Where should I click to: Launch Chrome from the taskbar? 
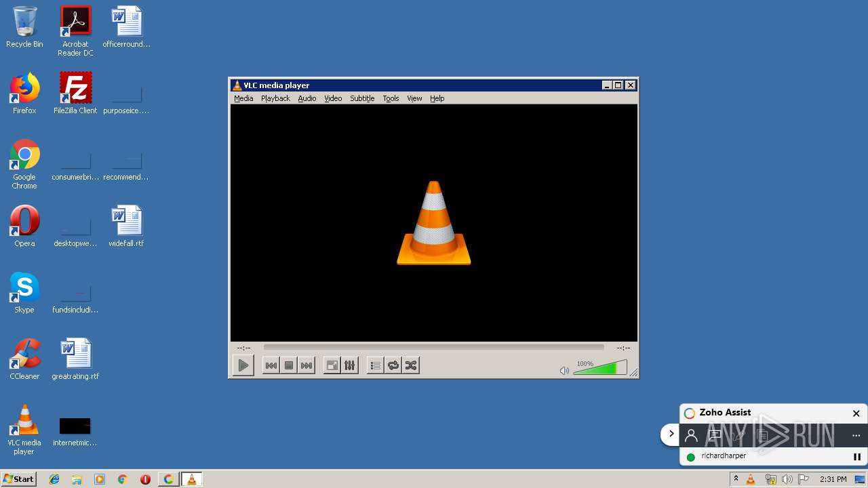click(x=123, y=479)
